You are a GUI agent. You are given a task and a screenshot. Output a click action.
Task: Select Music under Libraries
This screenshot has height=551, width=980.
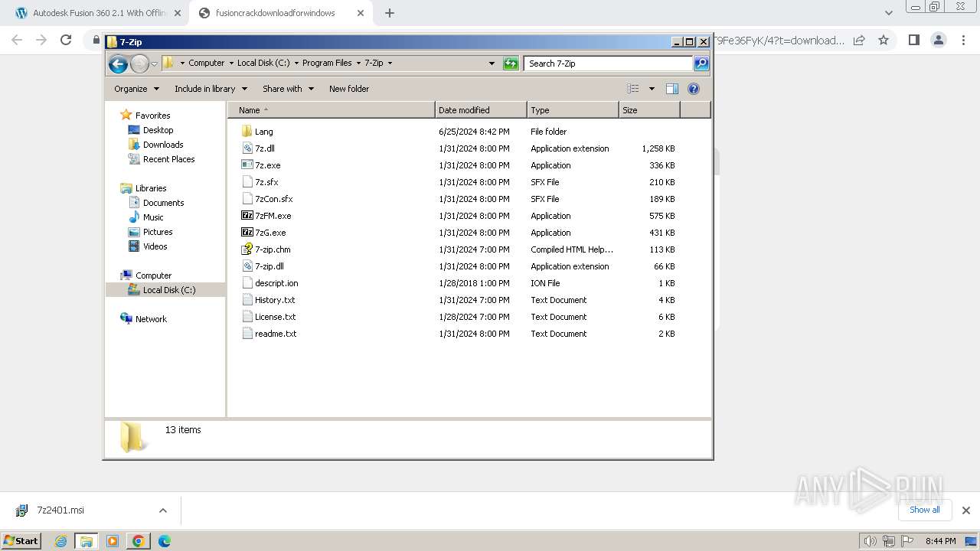pos(153,217)
